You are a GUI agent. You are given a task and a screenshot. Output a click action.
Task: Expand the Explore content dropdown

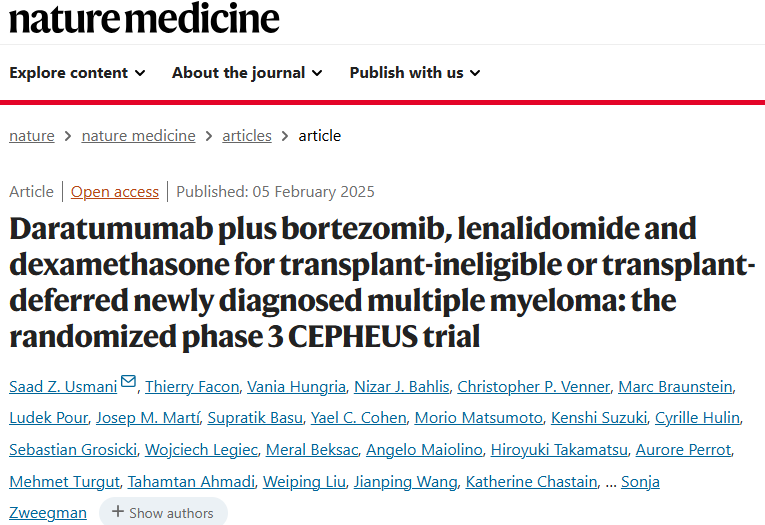(x=77, y=73)
